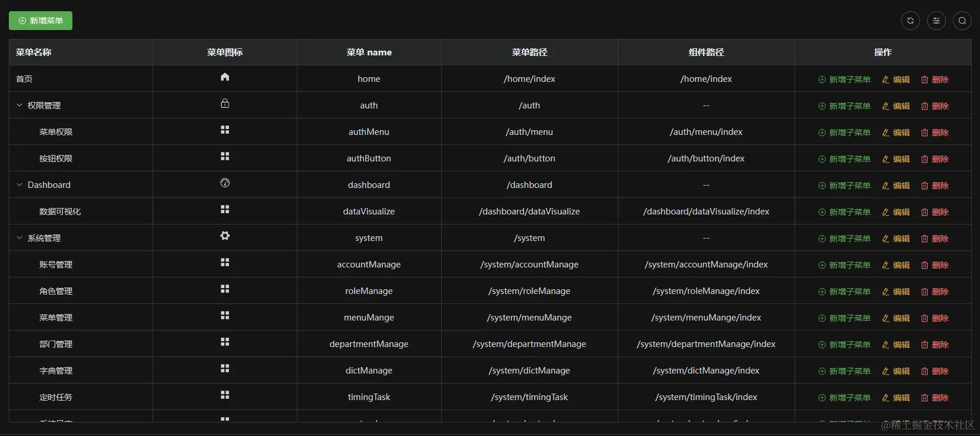Click the grid icon in 账号管理 row
Image resolution: width=980 pixels, height=436 pixels.
[x=225, y=263]
